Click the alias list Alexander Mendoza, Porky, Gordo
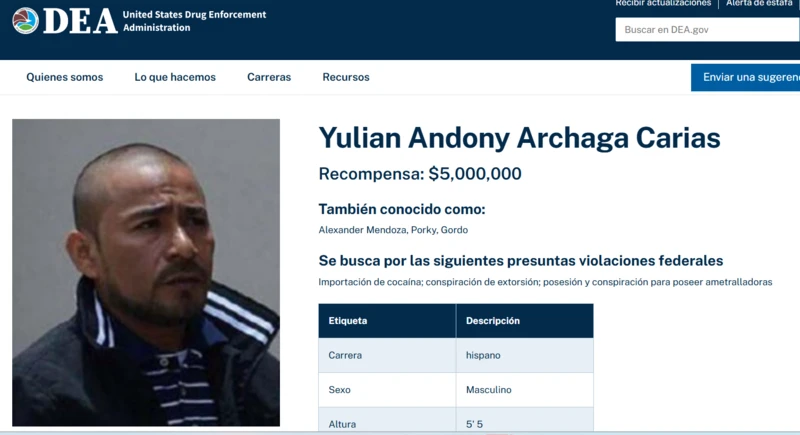 393,230
